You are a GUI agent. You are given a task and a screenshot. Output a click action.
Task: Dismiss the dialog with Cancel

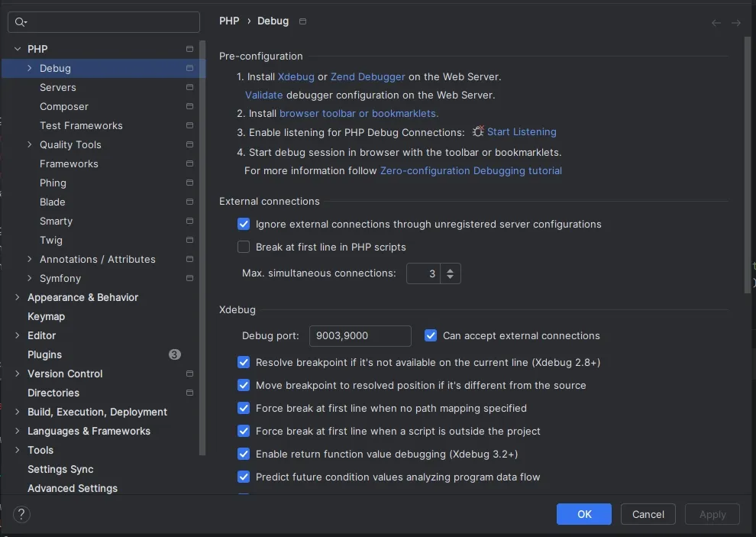coord(648,514)
